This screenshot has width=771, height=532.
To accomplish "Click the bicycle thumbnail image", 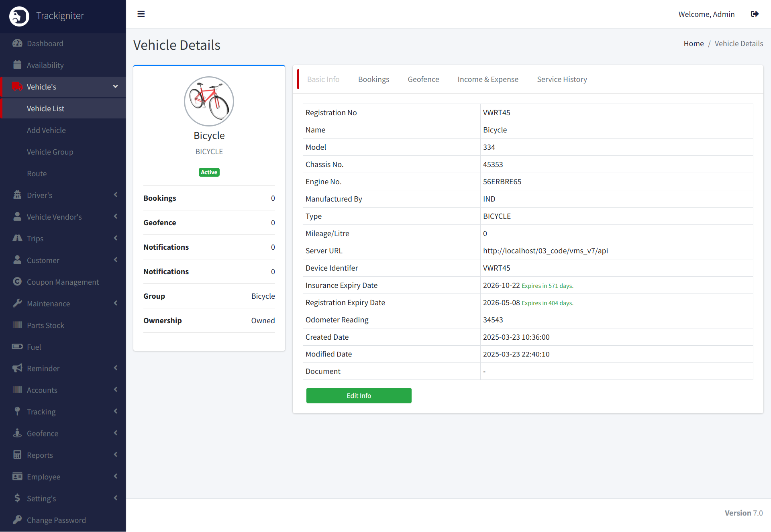I will [x=209, y=101].
